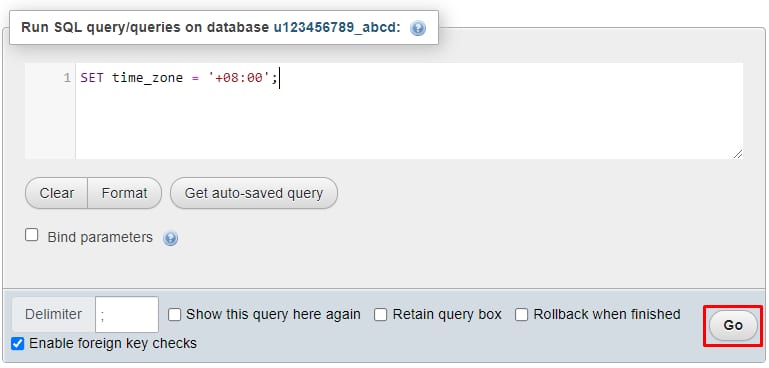The height and width of the screenshot is (368, 769).
Task: Clear the SQL query text
Action: [x=56, y=193]
